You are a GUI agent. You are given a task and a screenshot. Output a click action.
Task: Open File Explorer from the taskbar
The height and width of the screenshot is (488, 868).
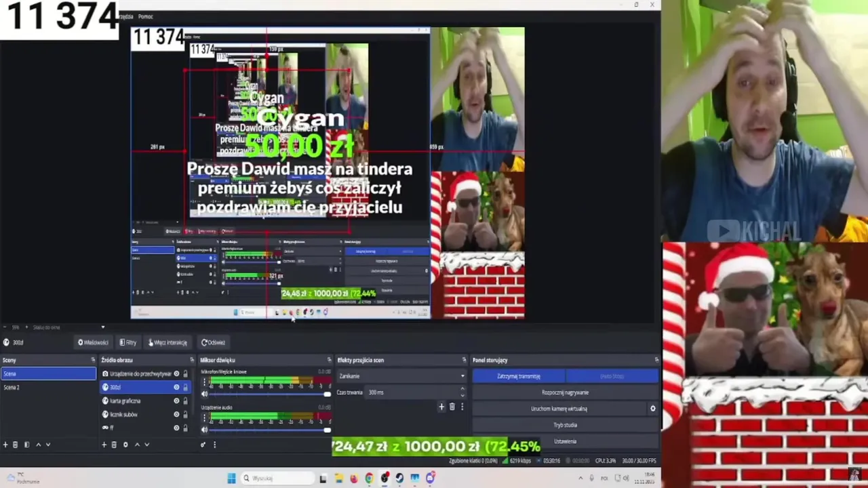[x=339, y=478]
